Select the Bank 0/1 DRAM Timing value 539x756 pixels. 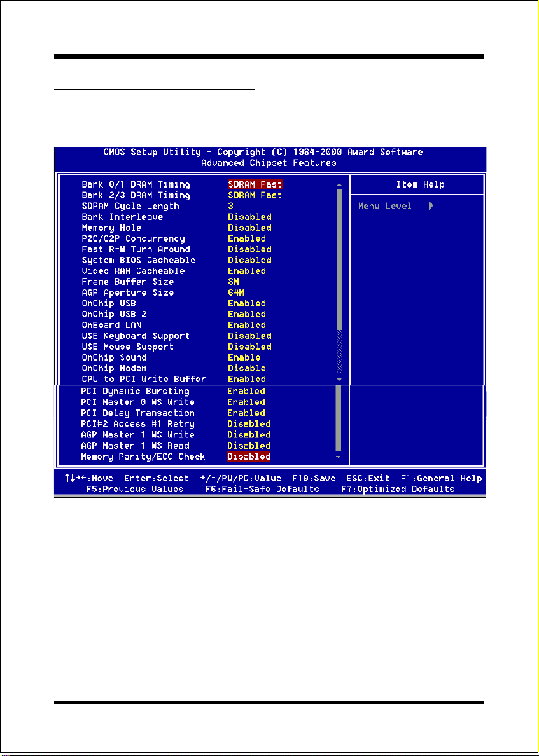[x=255, y=184]
